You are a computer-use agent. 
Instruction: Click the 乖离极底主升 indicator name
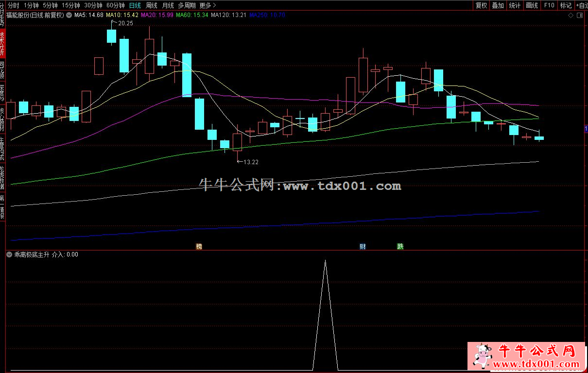click(x=32, y=254)
